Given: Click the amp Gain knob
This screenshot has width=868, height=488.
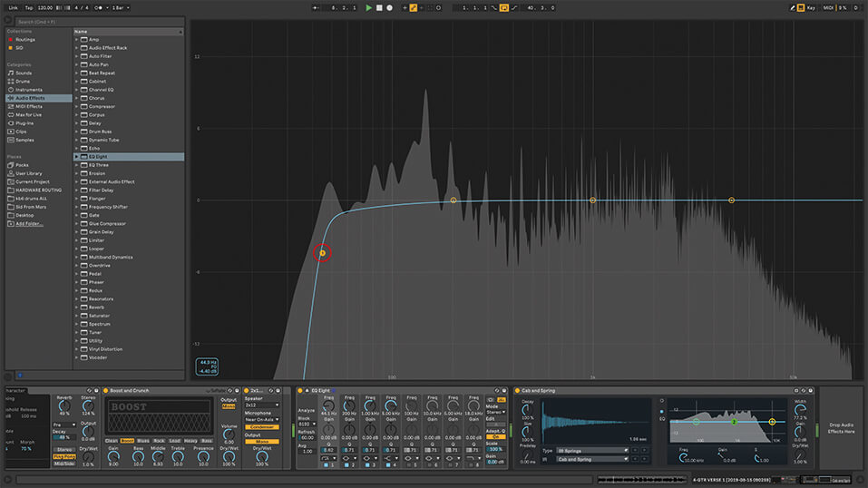Looking at the screenshot, I should pos(113,457).
